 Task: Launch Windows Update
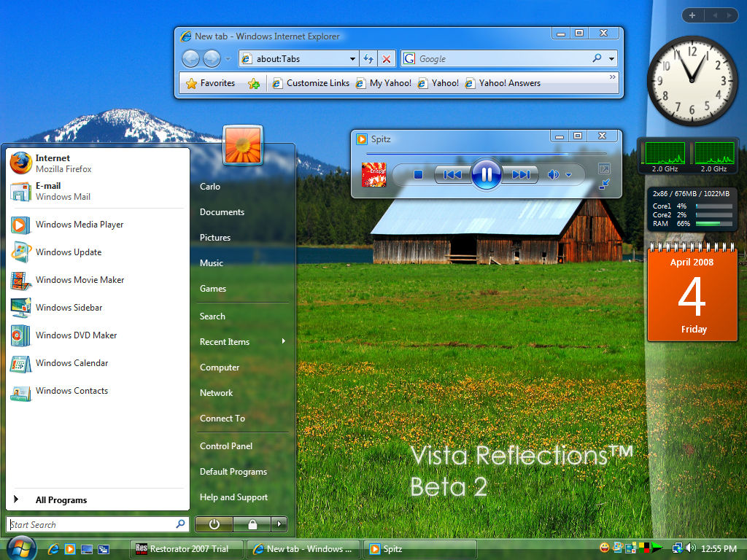(x=98, y=252)
